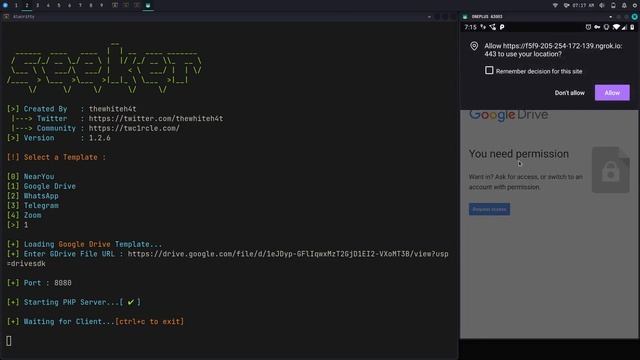The height and width of the screenshot is (360, 640).
Task: Tap the P icon in phone status bar
Action: tap(502, 27)
